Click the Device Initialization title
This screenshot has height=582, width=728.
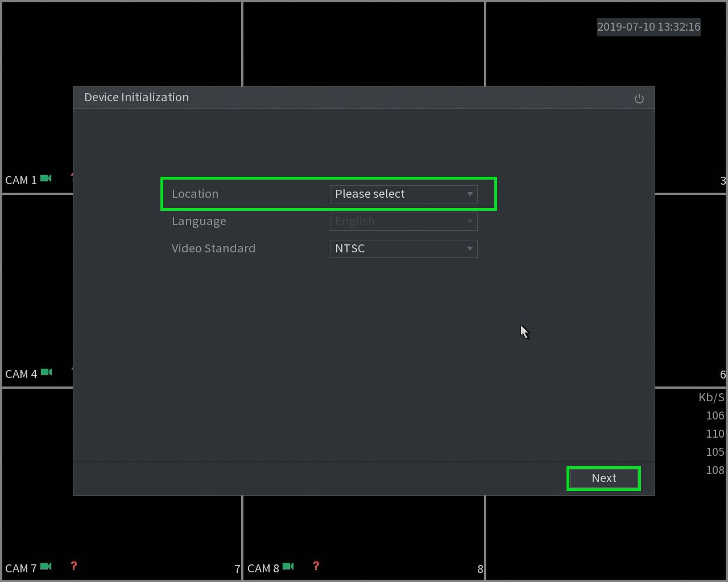pyautogui.click(x=136, y=97)
